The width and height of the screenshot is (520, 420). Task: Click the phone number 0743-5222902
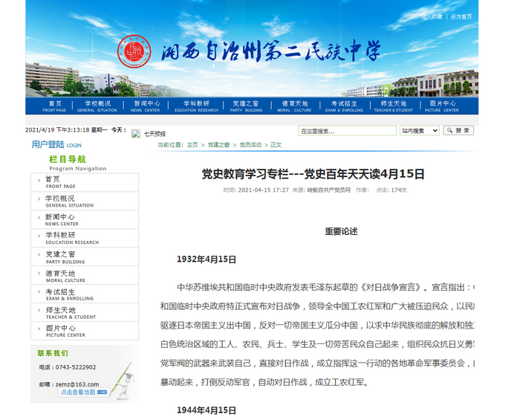pyautogui.click(x=76, y=367)
